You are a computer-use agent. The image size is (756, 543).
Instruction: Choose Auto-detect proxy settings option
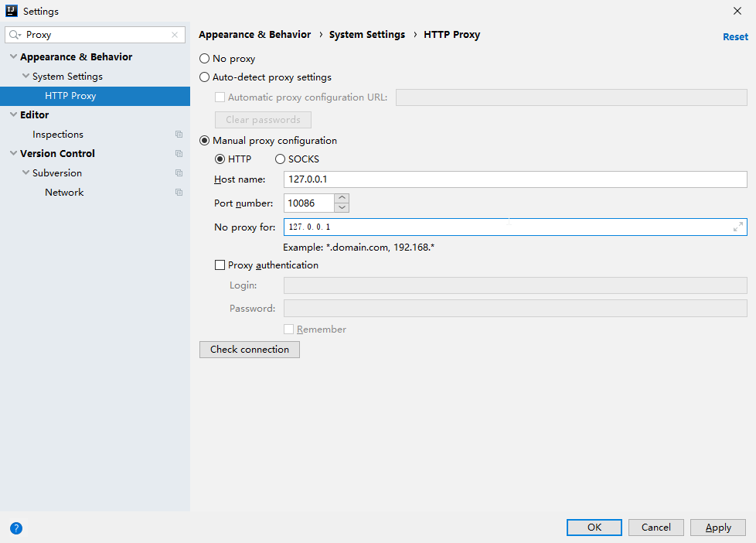[x=204, y=77]
